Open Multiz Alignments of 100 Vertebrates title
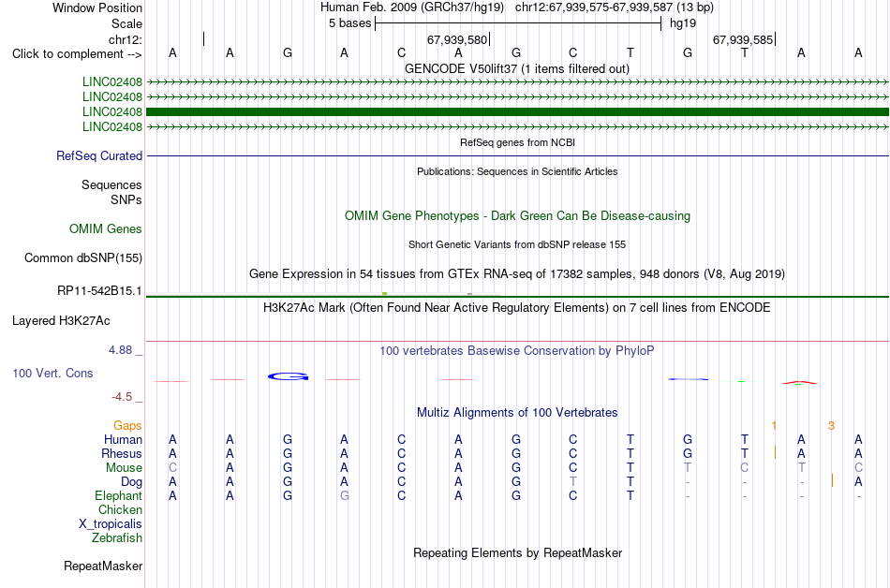 point(517,413)
